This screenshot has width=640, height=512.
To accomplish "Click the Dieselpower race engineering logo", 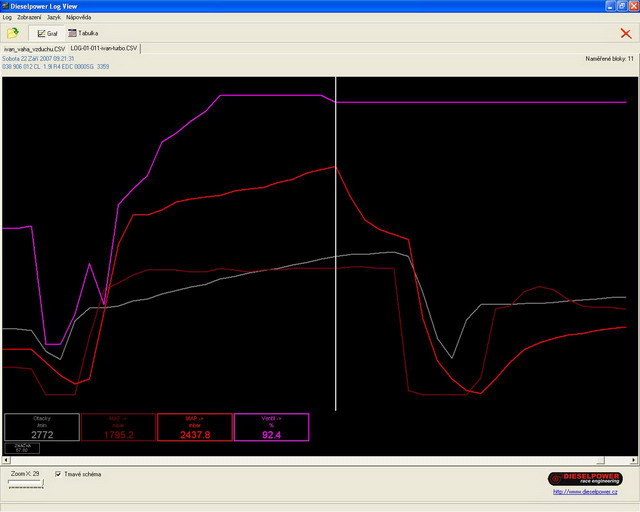I will click(x=585, y=479).
